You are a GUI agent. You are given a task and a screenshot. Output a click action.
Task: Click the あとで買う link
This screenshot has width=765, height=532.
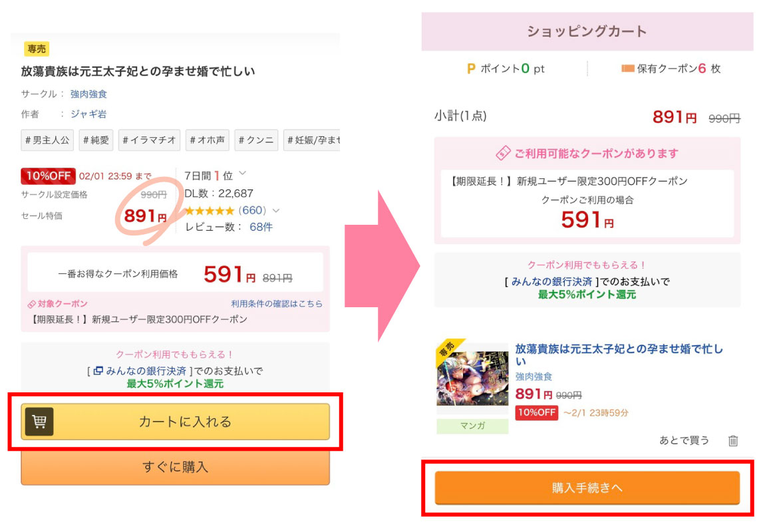(684, 440)
